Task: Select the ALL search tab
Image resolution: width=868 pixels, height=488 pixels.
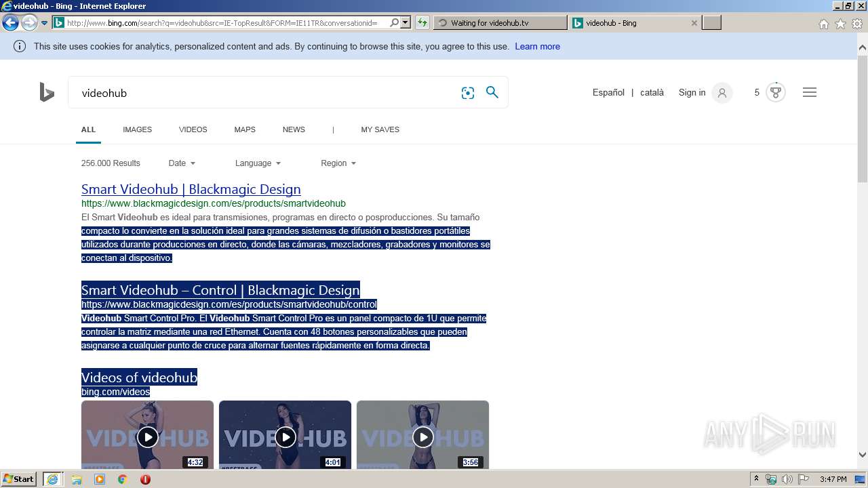Action: coord(88,129)
